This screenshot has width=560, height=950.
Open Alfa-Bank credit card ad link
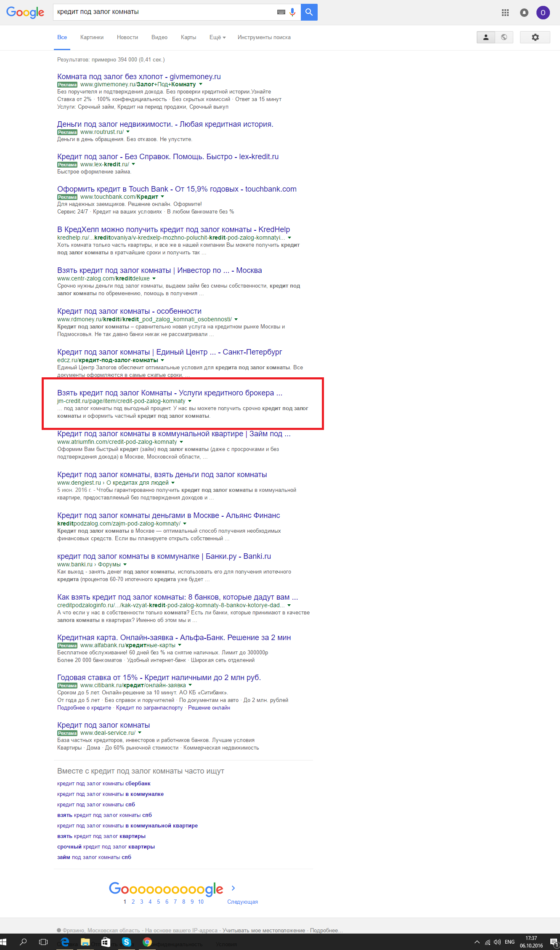pyautogui.click(x=174, y=638)
